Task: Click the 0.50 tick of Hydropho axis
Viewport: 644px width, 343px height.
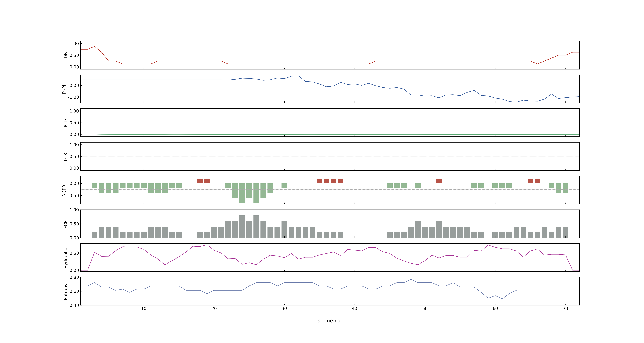Action: point(74,253)
